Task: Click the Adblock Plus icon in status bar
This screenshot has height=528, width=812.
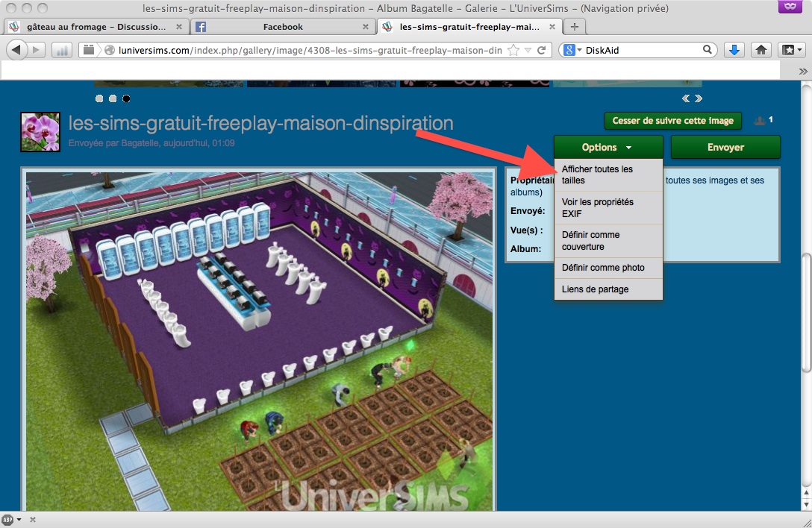Action: point(8,519)
